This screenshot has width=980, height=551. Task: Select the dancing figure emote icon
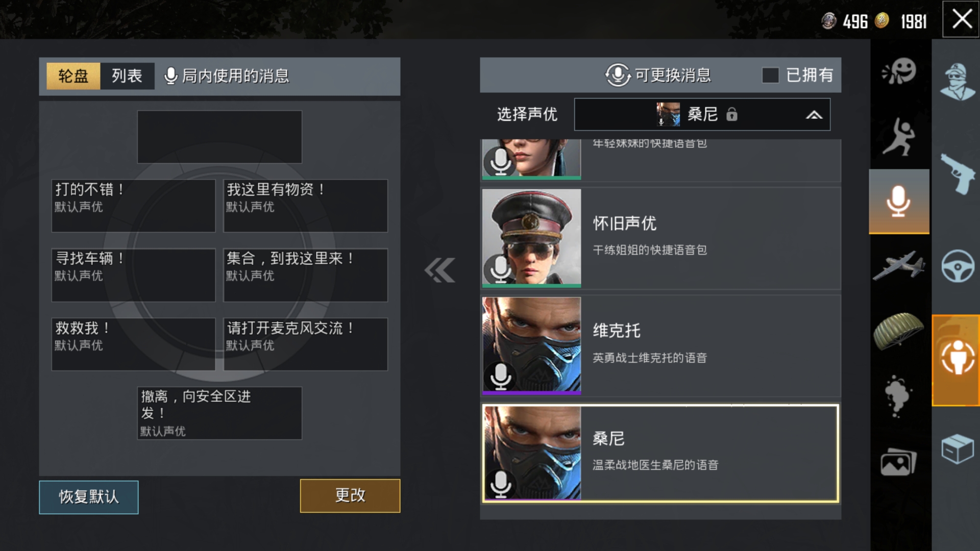point(899,137)
